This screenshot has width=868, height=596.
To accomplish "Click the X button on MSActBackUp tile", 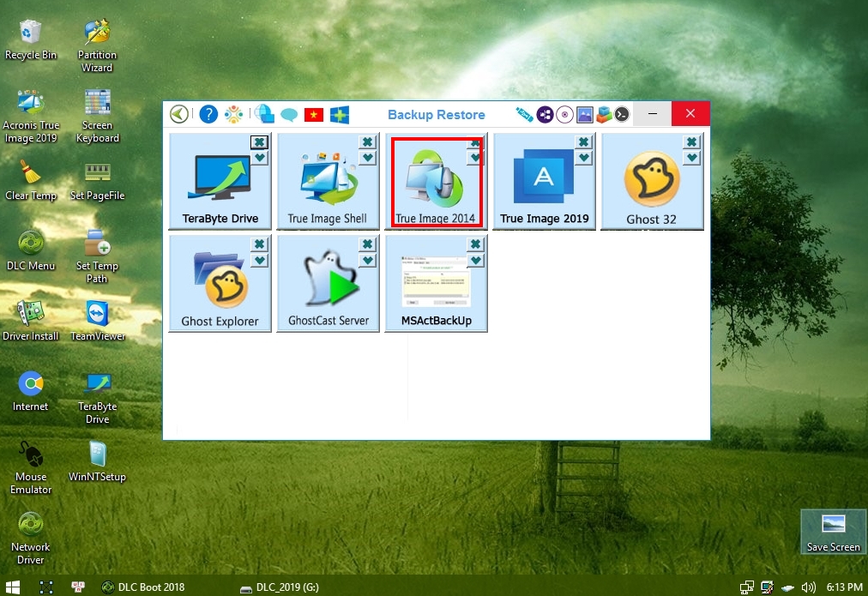I will click(x=475, y=244).
